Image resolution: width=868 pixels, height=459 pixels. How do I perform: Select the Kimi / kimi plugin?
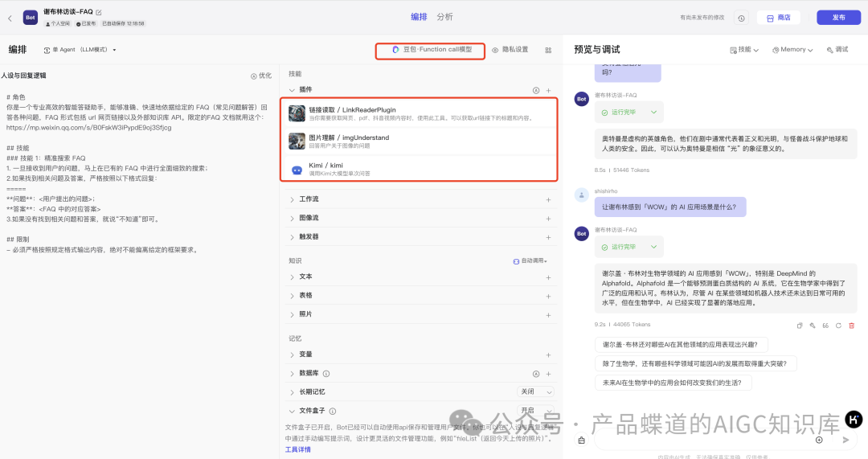click(x=419, y=169)
